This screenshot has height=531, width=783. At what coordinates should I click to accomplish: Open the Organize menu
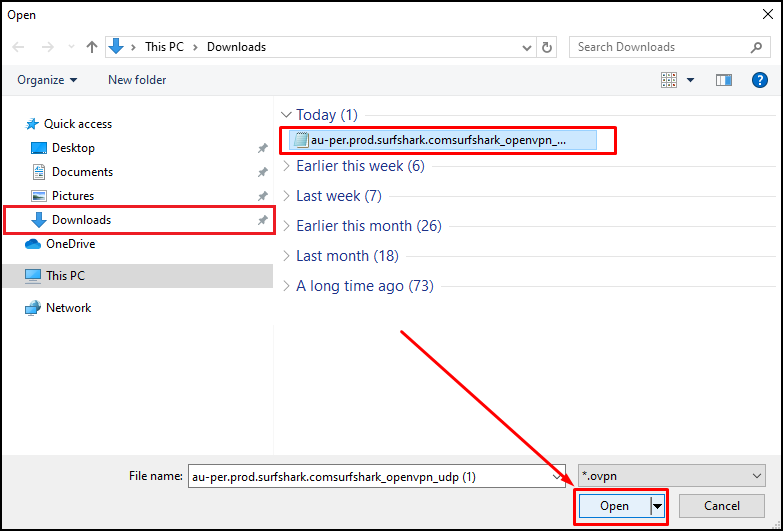tap(47, 80)
